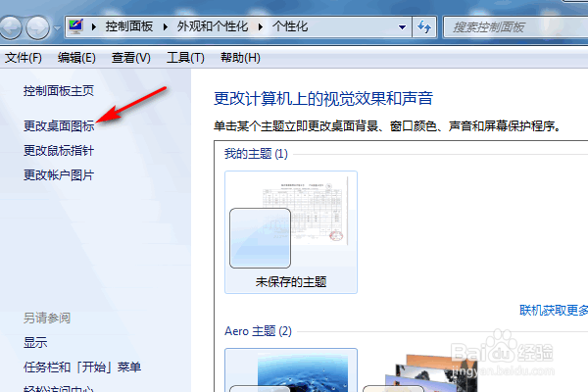Click the 联机获取更多 themes link

point(554,311)
